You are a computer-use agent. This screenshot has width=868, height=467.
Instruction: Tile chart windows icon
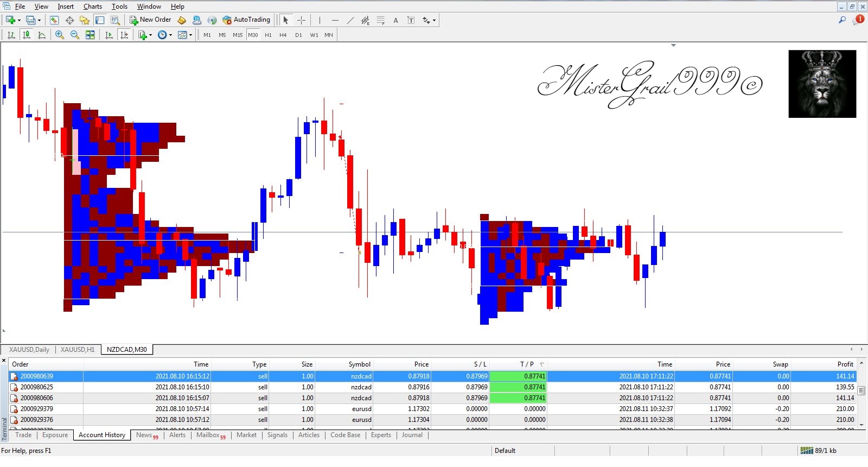pyautogui.click(x=90, y=35)
